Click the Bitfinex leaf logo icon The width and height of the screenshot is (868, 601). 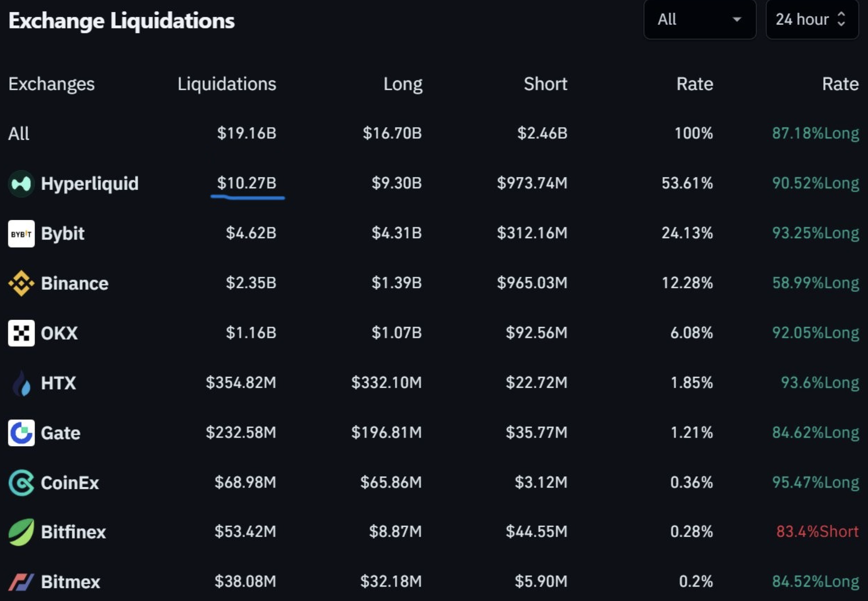pyautogui.click(x=21, y=532)
